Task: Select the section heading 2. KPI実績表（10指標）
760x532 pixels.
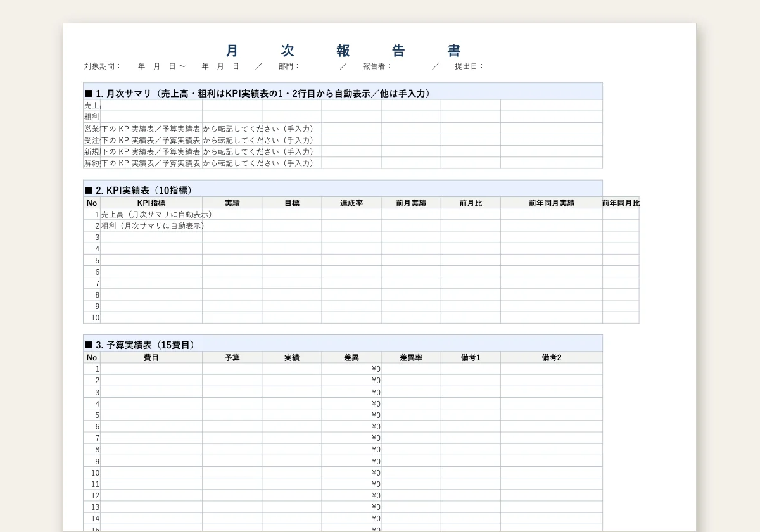Action: click(x=139, y=190)
